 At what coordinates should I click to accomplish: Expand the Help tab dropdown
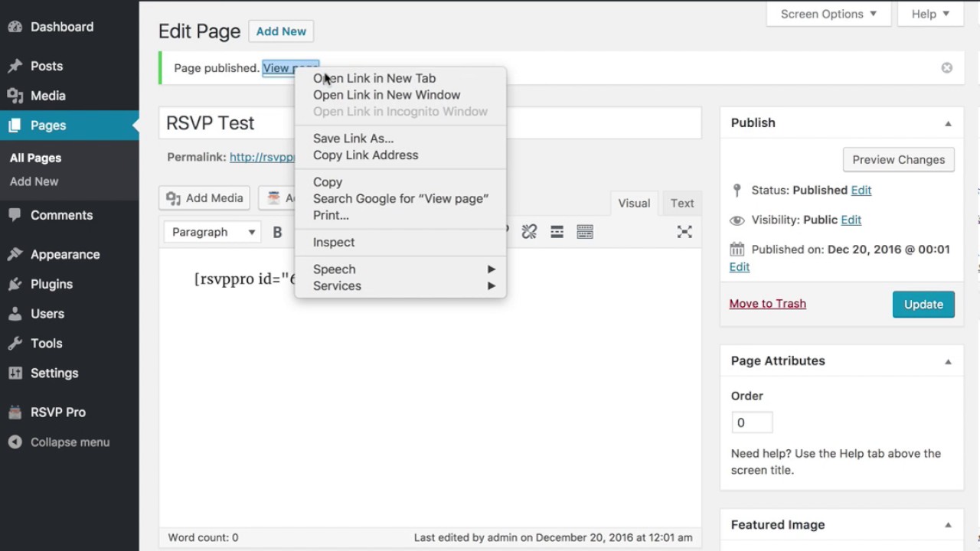click(931, 14)
